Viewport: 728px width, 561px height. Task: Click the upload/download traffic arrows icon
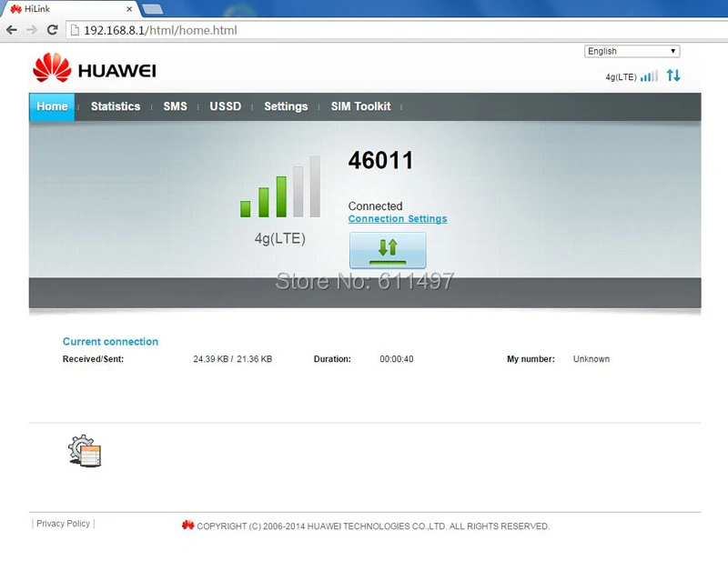point(672,76)
